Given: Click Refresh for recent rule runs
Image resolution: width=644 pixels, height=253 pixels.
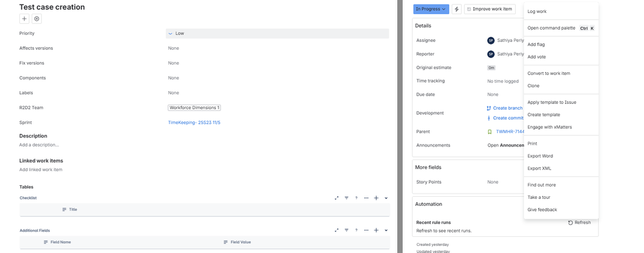Looking at the screenshot, I should tap(580, 223).
